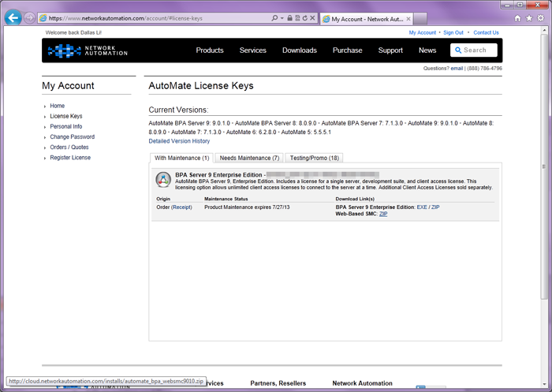Click the compatibility view icon in address bar
The height and width of the screenshot is (392, 552).
pos(297,18)
